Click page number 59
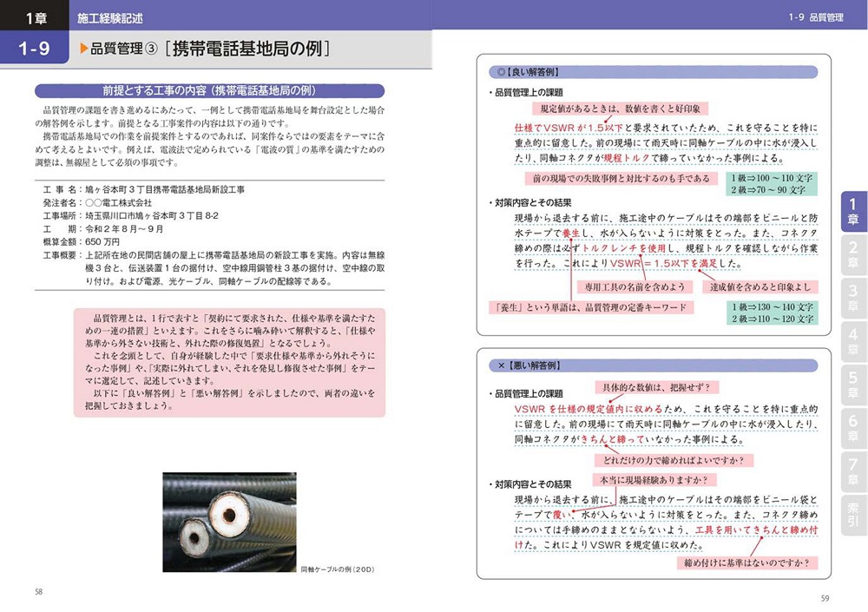The width and height of the screenshot is (868, 612). (x=825, y=597)
